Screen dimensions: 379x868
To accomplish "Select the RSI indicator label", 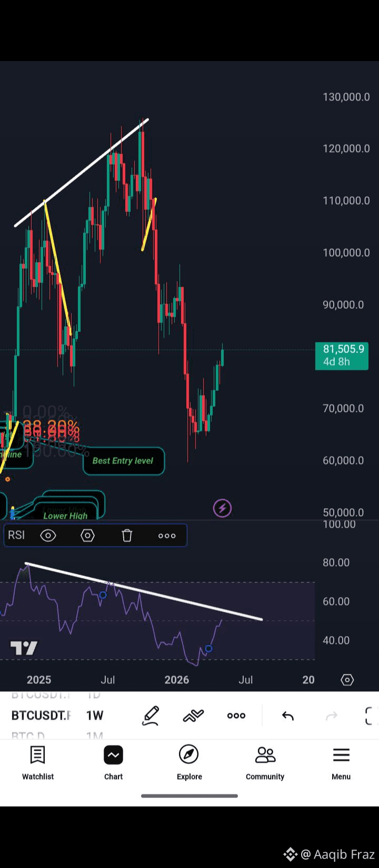I will [x=16, y=535].
